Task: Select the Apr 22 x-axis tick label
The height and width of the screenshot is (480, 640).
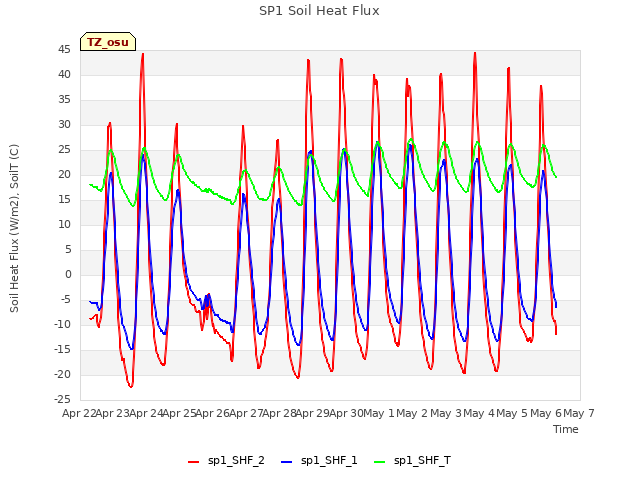Action: 79,413
